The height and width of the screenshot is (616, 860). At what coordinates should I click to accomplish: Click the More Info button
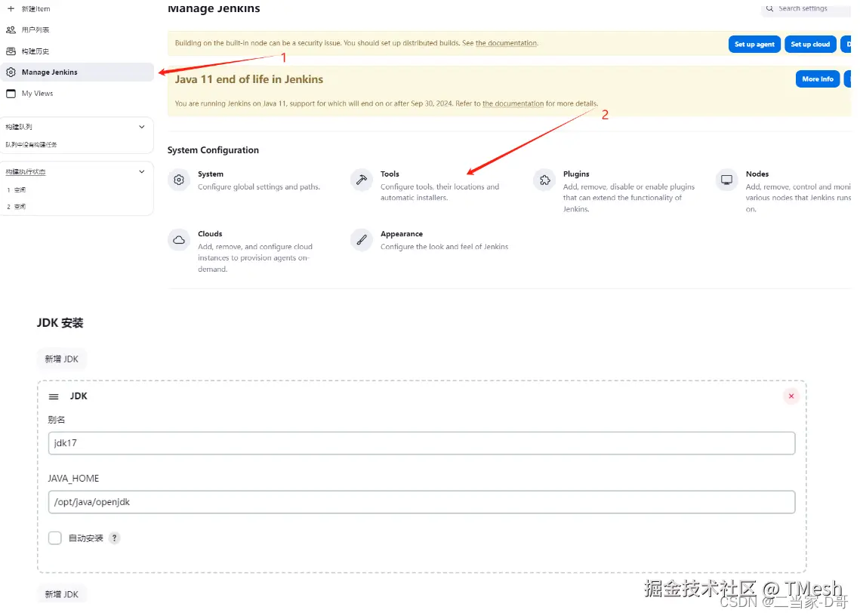pos(817,79)
